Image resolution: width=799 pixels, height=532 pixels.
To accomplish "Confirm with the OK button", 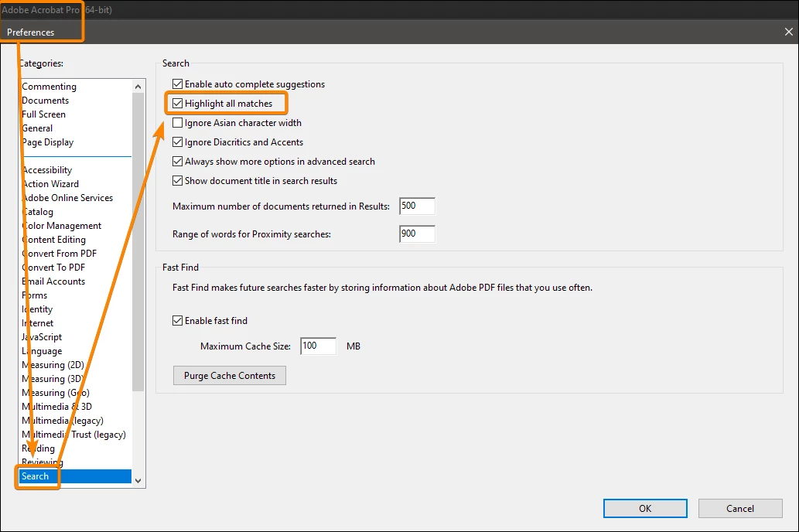I will point(645,509).
